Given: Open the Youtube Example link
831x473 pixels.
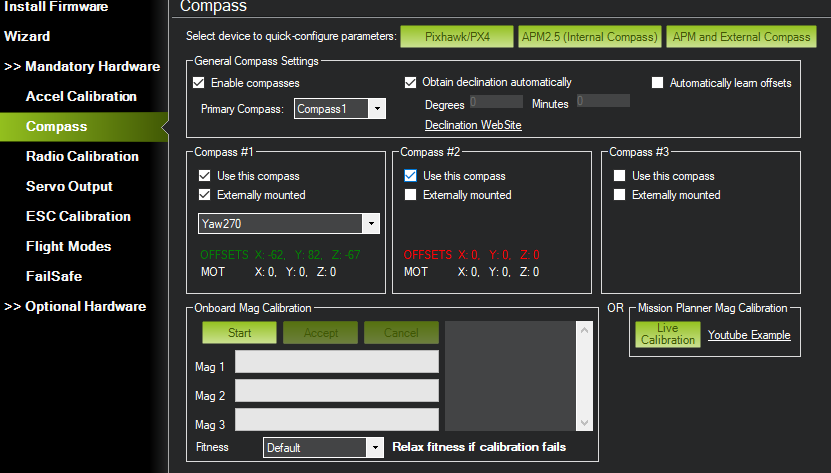Looking at the screenshot, I should point(749,335).
